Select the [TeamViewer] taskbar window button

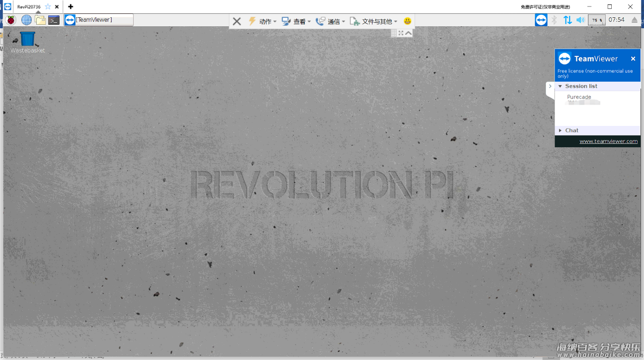(99, 20)
